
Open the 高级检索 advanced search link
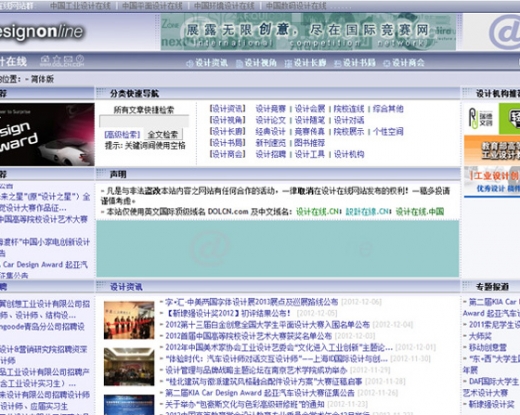(122, 134)
